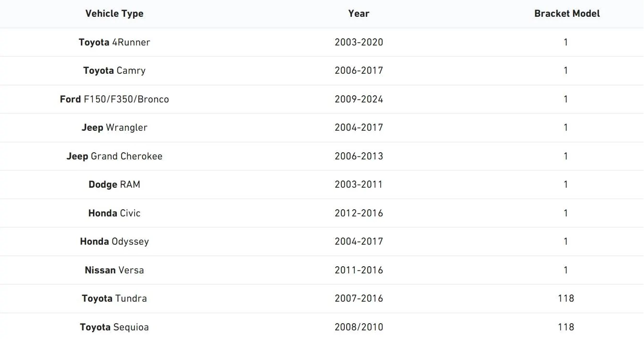Click the Year column header
644x339 pixels.
pos(359,13)
